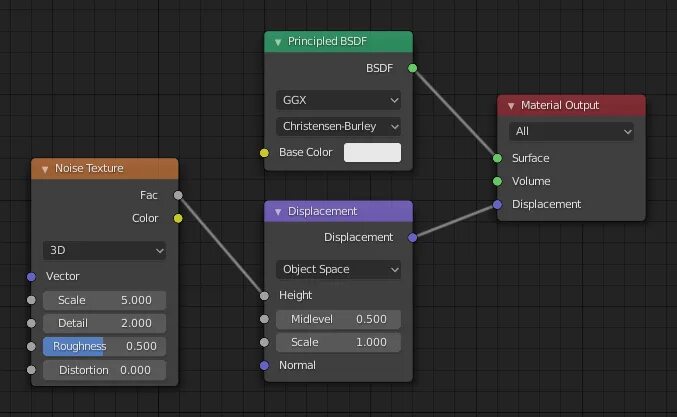Collapse the Displacement node triangle
677x417 pixels.
[278, 212]
